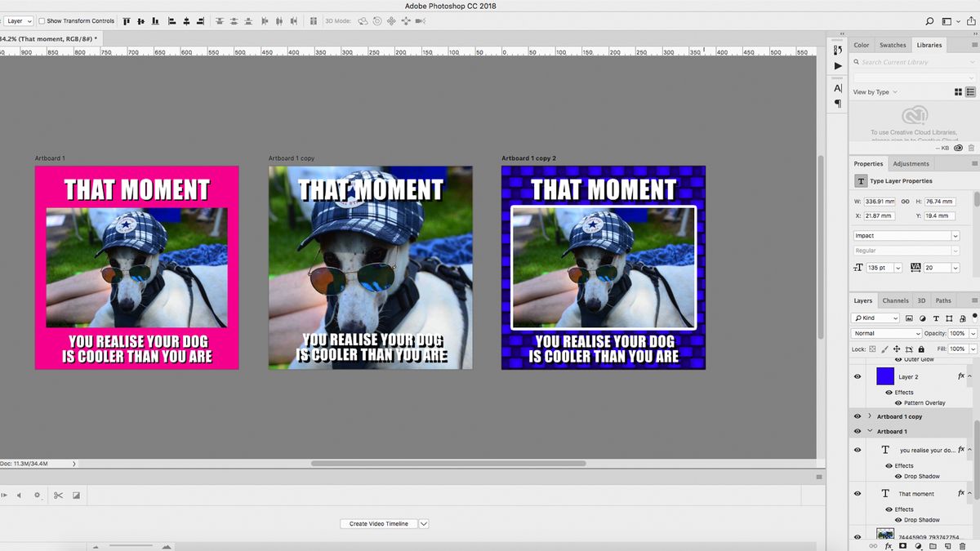Toggle visibility of the That moment layer

click(857, 493)
